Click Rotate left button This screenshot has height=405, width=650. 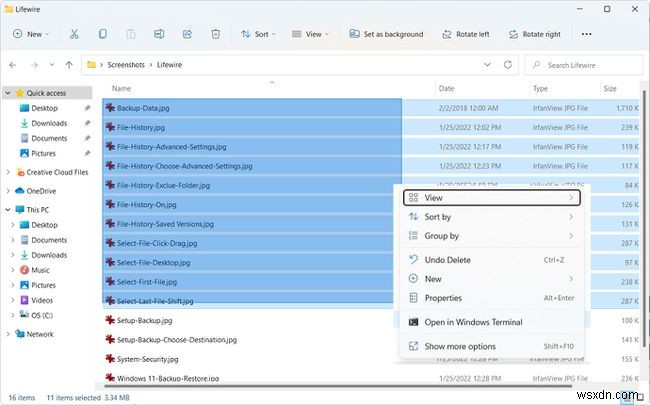coord(466,34)
